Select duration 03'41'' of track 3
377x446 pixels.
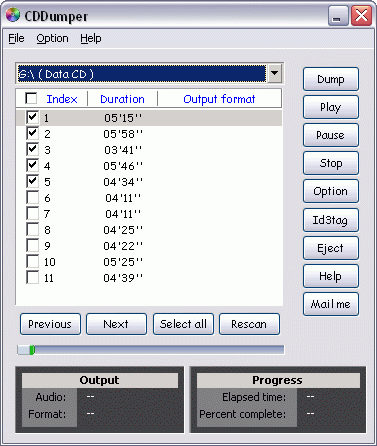123,150
